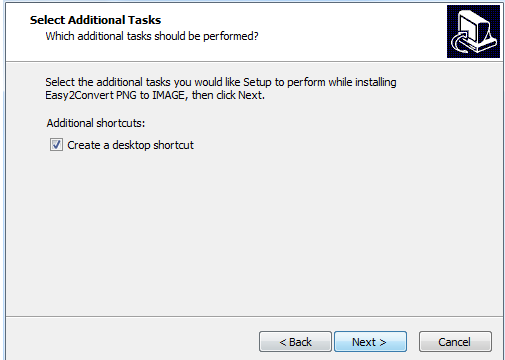Click the left window border edge
This screenshot has height=360, width=505.
tap(4, 180)
